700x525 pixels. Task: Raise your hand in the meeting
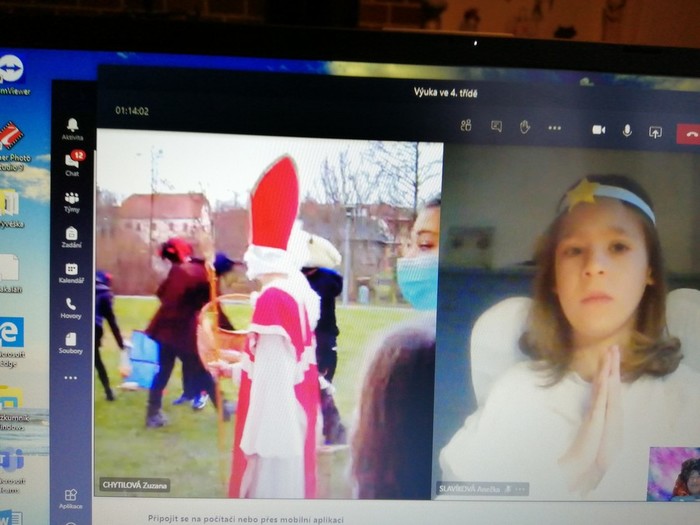(525, 127)
